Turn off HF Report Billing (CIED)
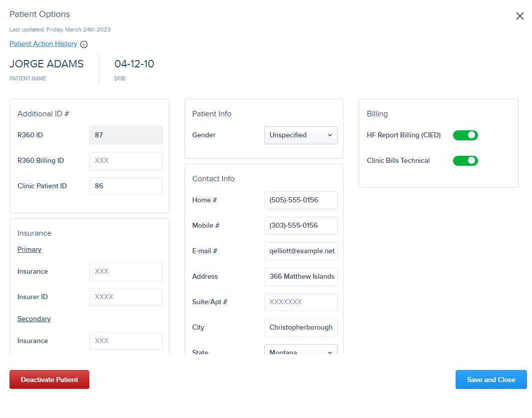The height and width of the screenshot is (418, 532). tap(465, 135)
